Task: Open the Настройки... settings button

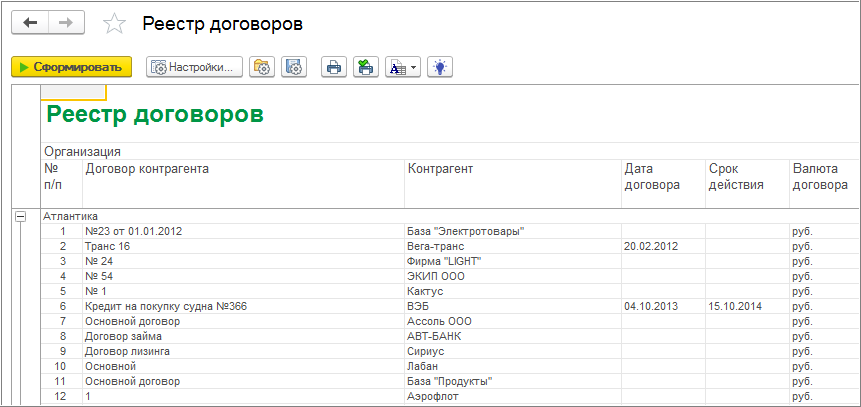Action: (195, 67)
